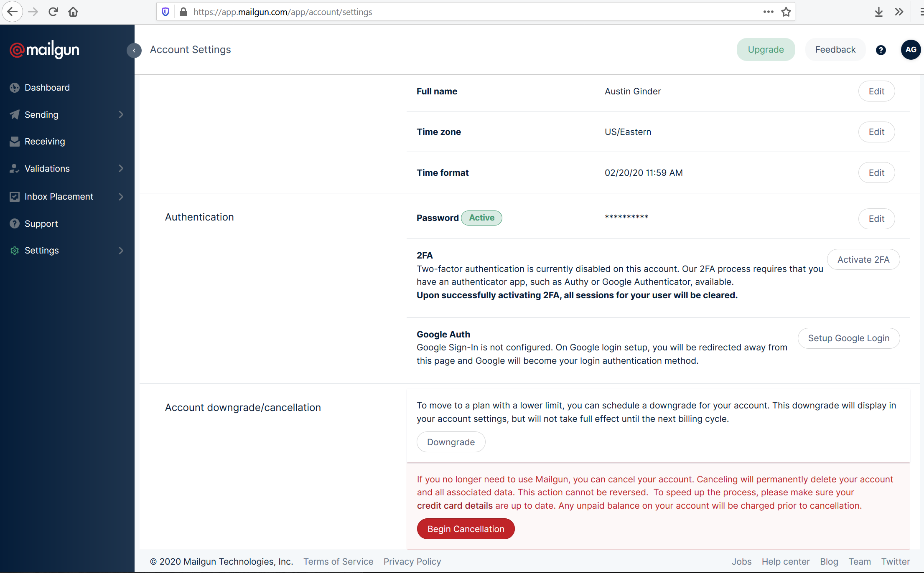This screenshot has height=573, width=924.
Task: Click the Austin Ginder name value
Action: pyautogui.click(x=633, y=91)
